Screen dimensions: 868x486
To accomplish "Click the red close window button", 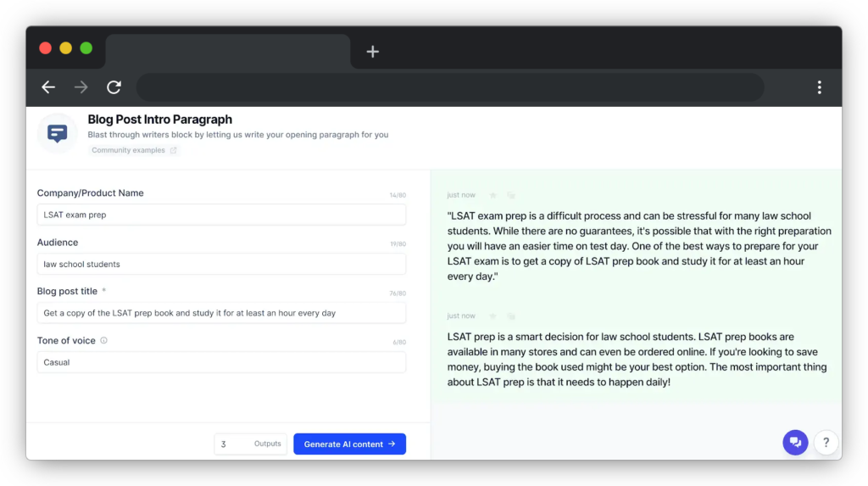I will tap(46, 48).
